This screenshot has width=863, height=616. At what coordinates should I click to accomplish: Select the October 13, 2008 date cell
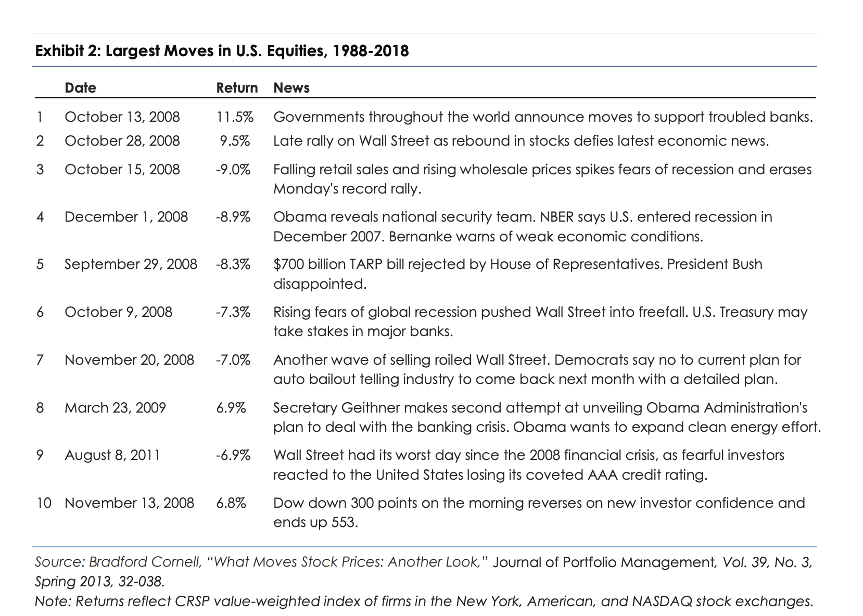[x=122, y=117]
